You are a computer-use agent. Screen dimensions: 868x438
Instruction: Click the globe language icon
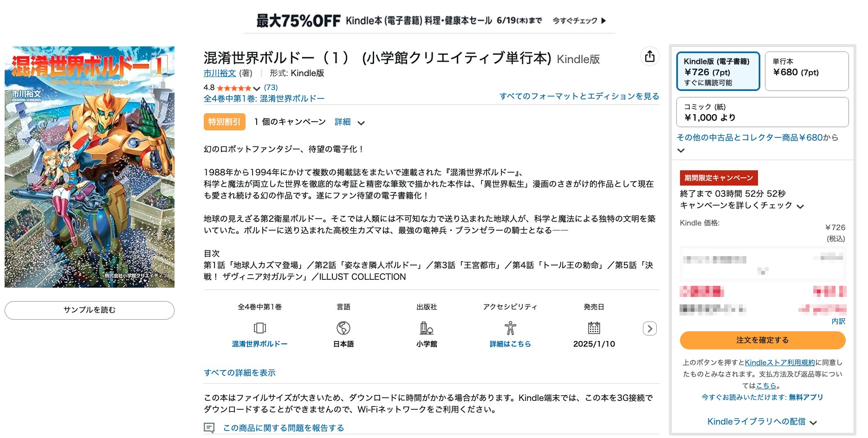[x=343, y=328]
